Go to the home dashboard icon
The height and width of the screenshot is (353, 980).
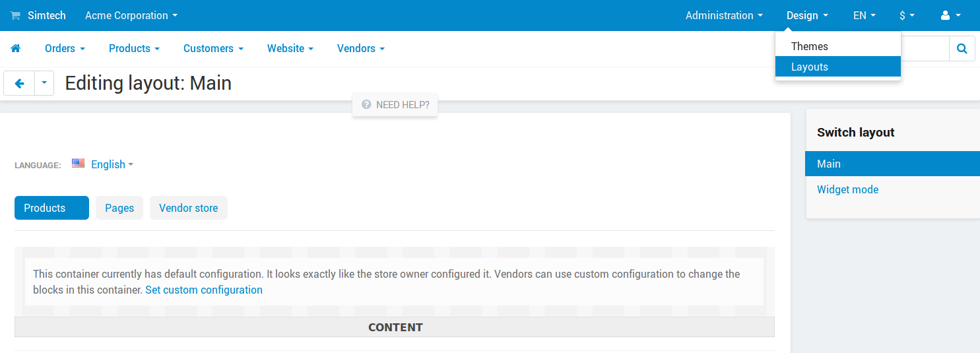click(16, 48)
